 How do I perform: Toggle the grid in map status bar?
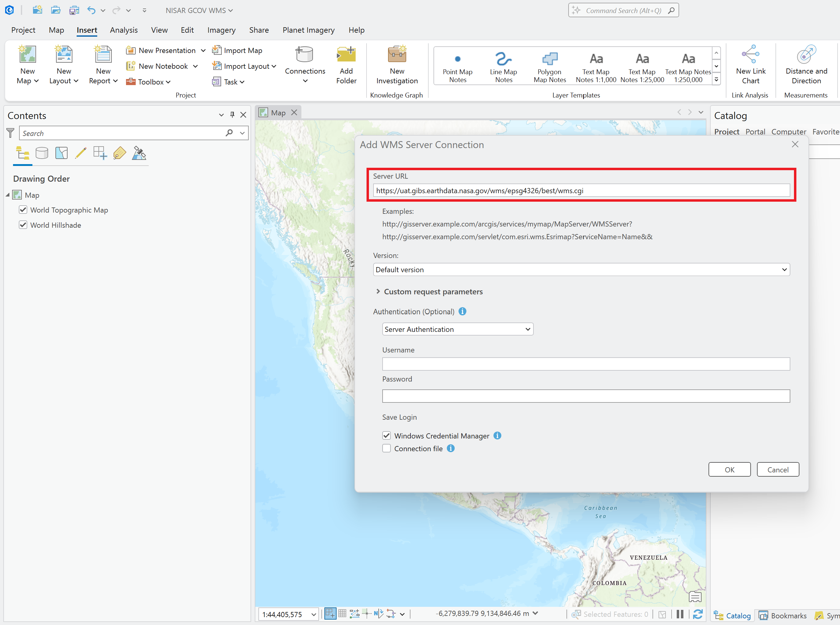342,614
